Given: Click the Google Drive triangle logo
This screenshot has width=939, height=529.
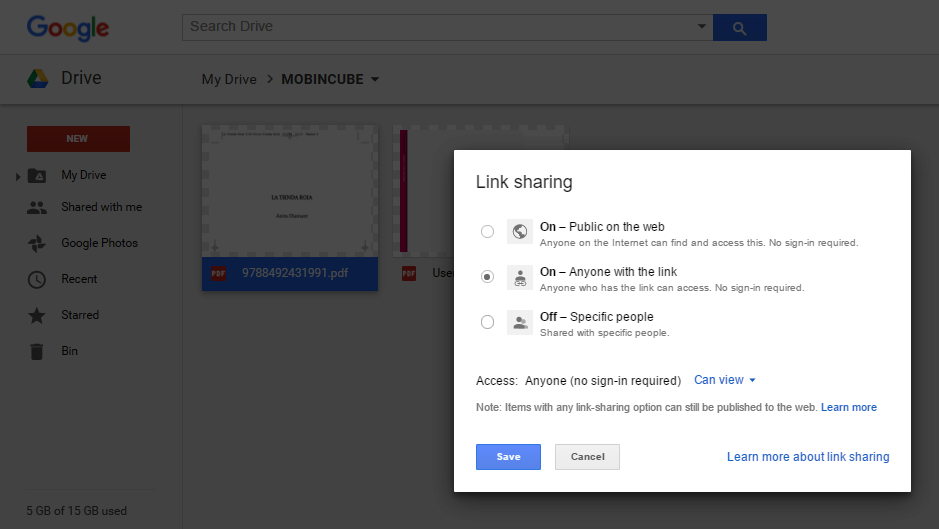Looking at the screenshot, I should coord(38,78).
